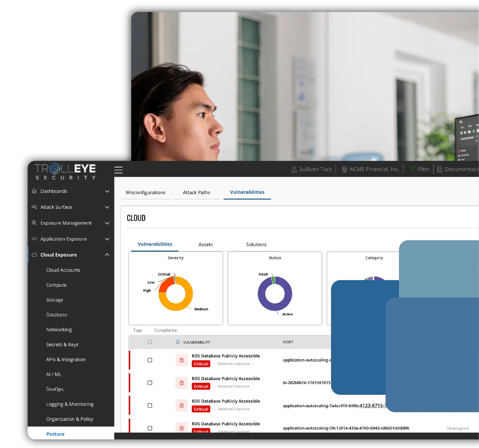Switch to the Attack Paths tab
Image resolution: width=479 pixels, height=448 pixels.
(196, 192)
